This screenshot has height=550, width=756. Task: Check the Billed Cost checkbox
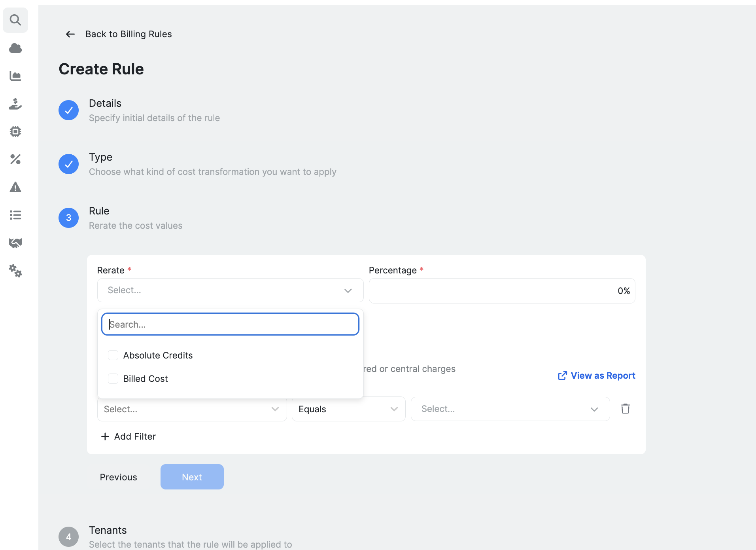point(113,379)
